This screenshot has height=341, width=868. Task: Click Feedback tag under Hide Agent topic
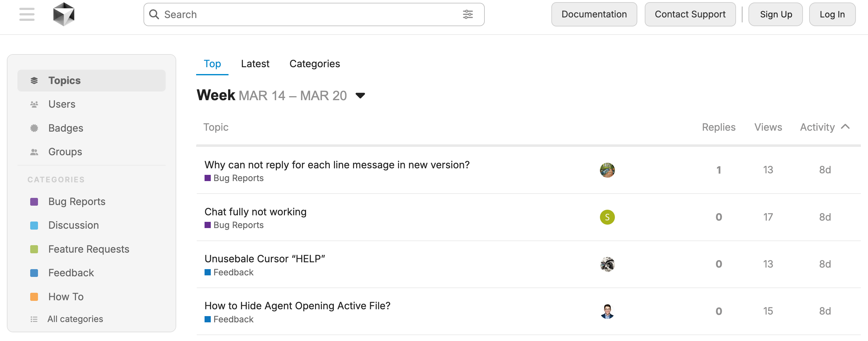(x=229, y=320)
